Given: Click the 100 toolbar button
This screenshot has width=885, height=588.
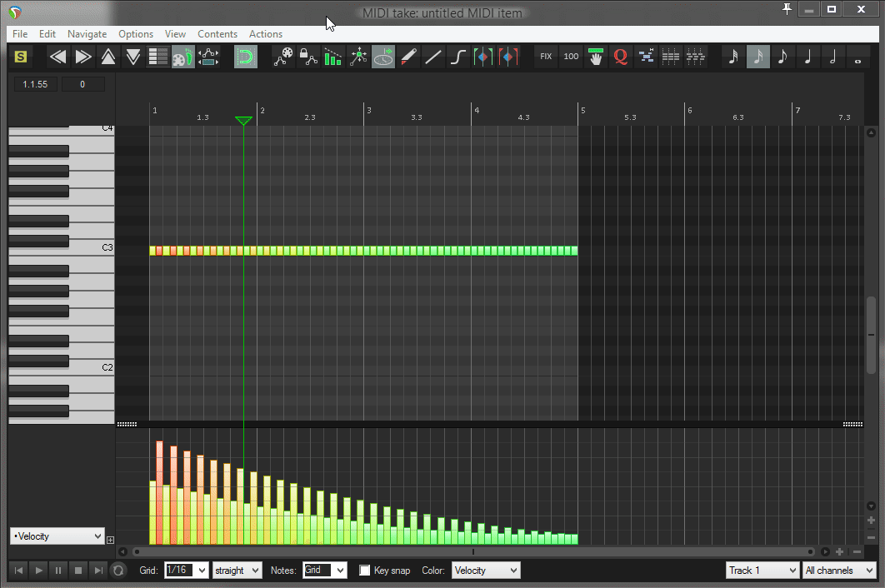Looking at the screenshot, I should [x=571, y=57].
